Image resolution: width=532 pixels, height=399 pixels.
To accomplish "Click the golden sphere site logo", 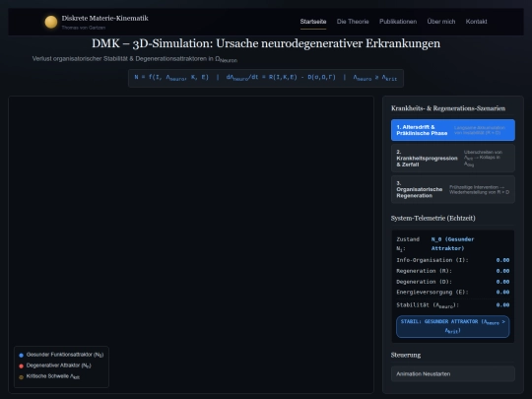I will pos(51,22).
